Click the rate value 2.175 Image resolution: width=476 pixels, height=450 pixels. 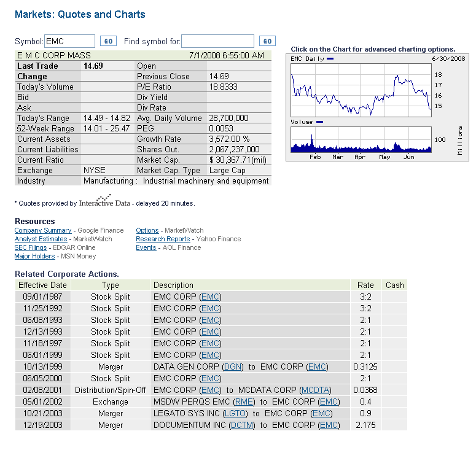click(365, 425)
